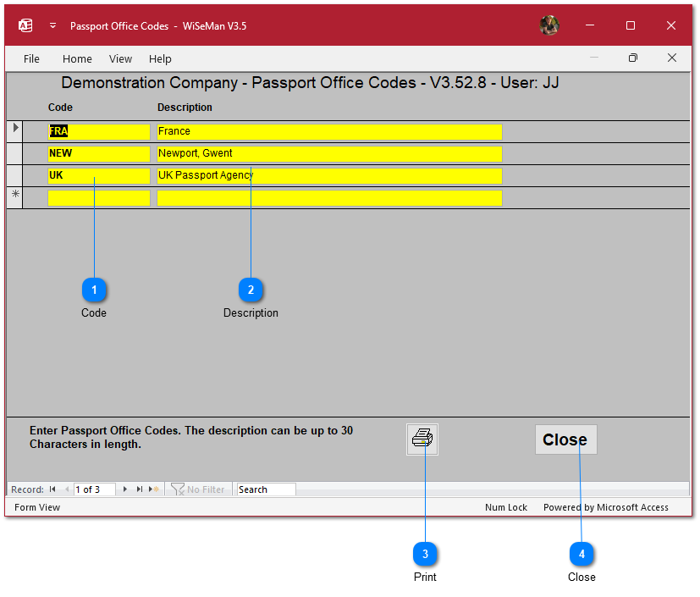Click the No Filter funnel icon
This screenshot has height=597, width=700.
click(178, 489)
